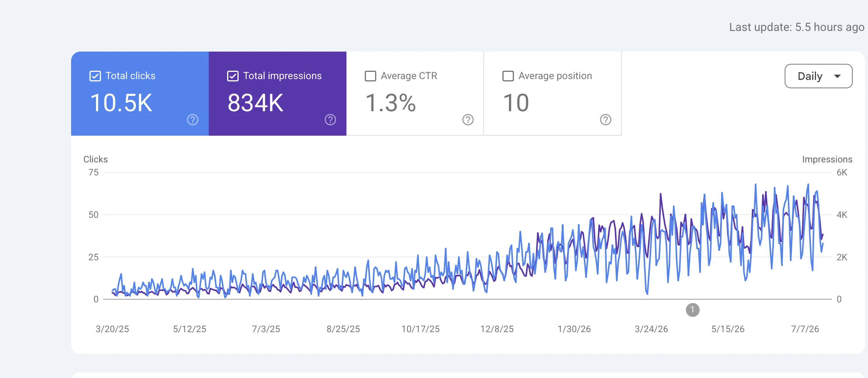Click the Clicks axis title
Screen dimensions: 868x378
click(x=96, y=159)
